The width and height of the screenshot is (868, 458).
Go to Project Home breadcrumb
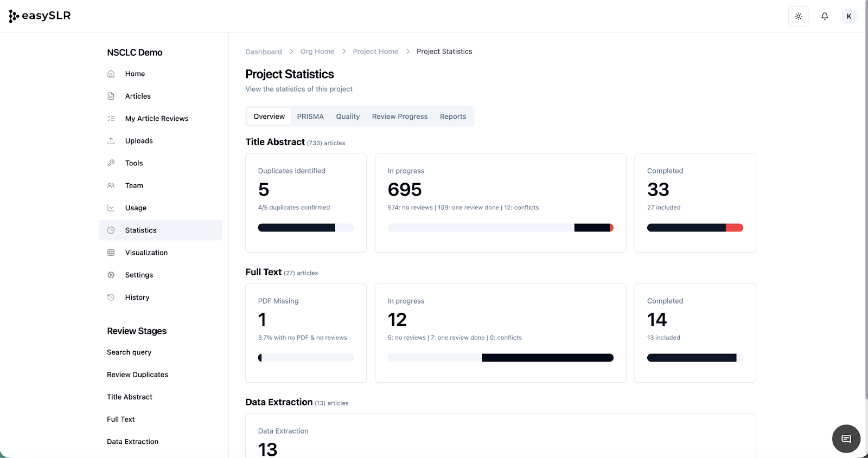[x=375, y=51]
